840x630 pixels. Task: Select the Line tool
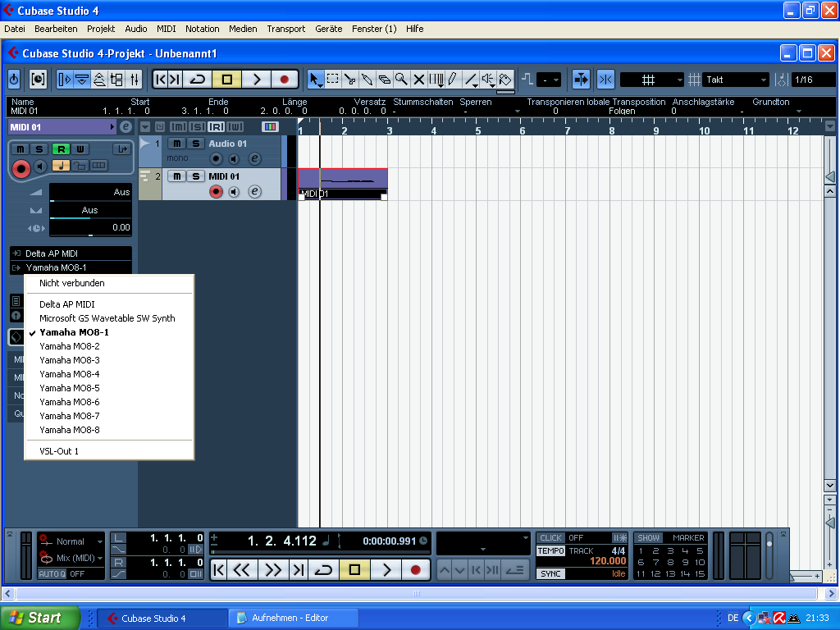471,80
